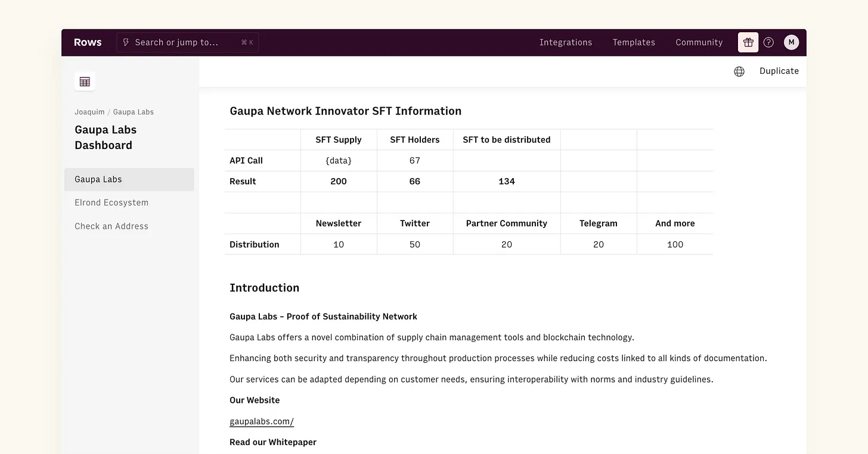Click the Twitter column header

(415, 223)
